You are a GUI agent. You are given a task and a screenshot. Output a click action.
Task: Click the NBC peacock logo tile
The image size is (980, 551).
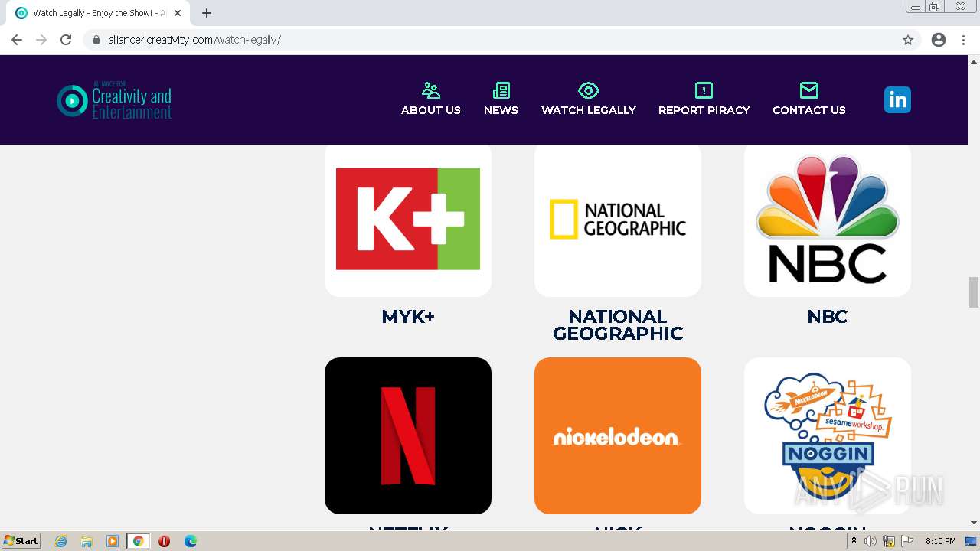pos(828,219)
